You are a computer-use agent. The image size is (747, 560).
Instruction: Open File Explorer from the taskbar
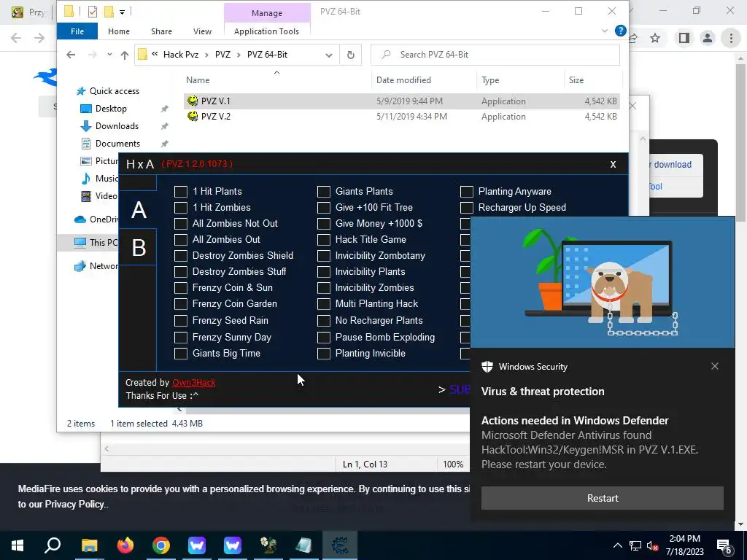point(89,545)
